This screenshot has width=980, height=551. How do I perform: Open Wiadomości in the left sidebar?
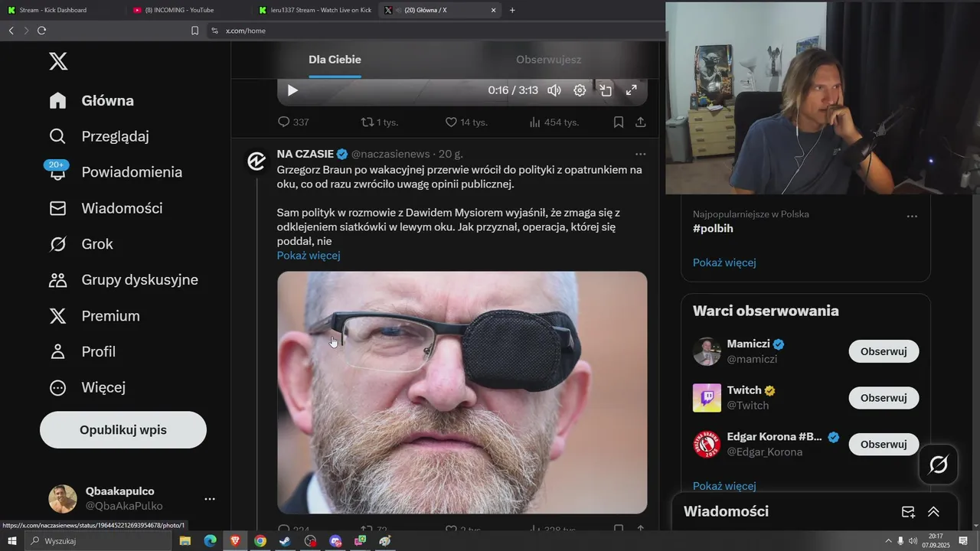click(106, 208)
